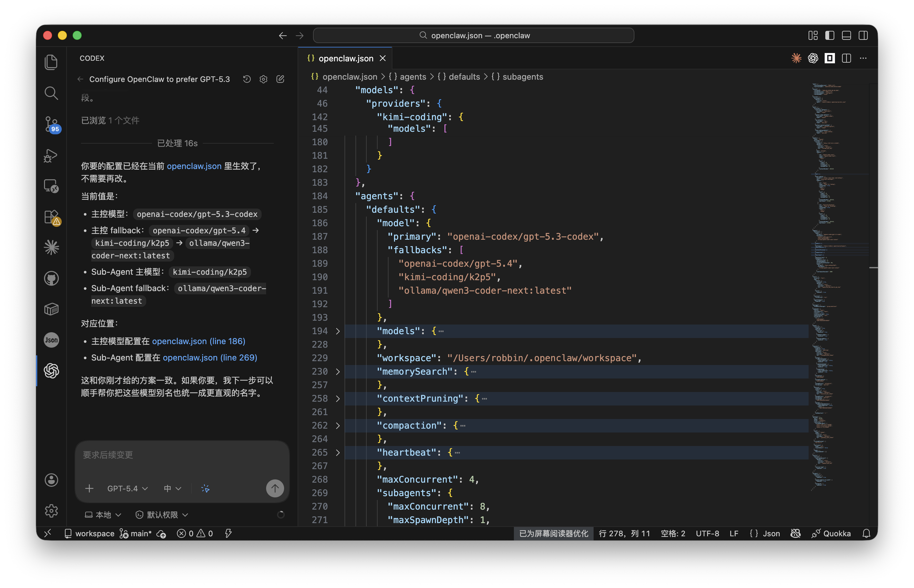
Task: Open editor More Actions ellipsis
Action: [863, 58]
